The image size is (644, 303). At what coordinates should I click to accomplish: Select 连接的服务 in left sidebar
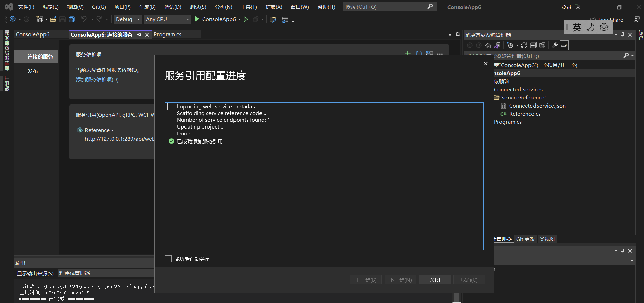[x=36, y=56]
